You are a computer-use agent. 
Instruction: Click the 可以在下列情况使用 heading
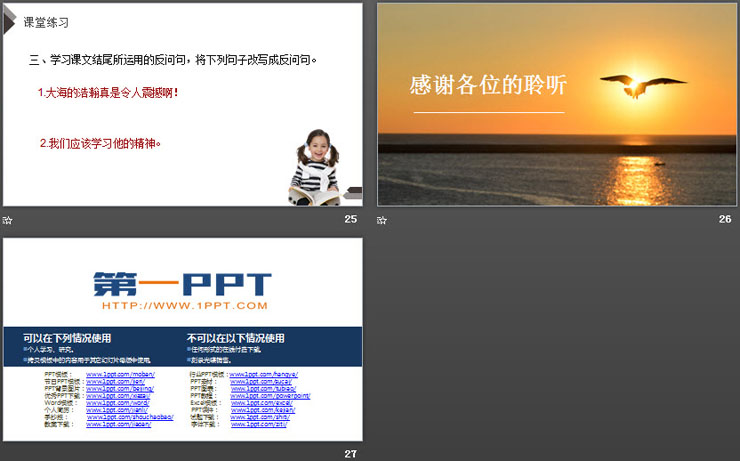pyautogui.click(x=67, y=338)
